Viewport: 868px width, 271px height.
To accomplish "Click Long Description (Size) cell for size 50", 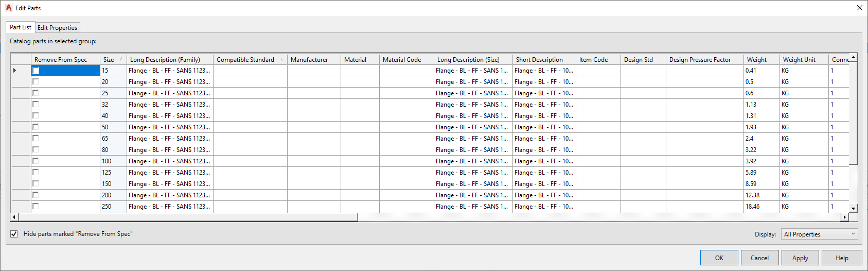I will click(473, 127).
